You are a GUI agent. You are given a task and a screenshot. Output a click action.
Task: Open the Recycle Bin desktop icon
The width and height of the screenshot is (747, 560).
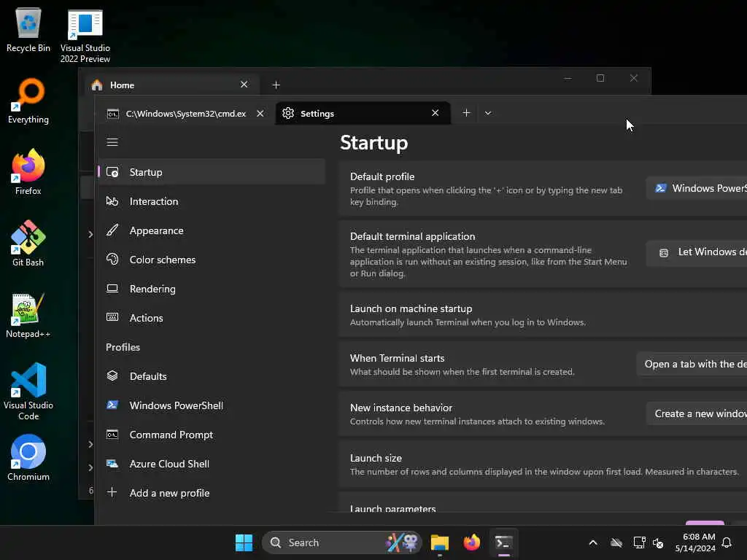[28, 29]
